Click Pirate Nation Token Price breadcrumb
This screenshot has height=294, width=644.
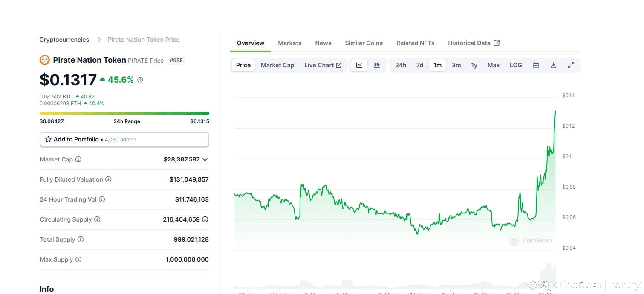pos(144,40)
